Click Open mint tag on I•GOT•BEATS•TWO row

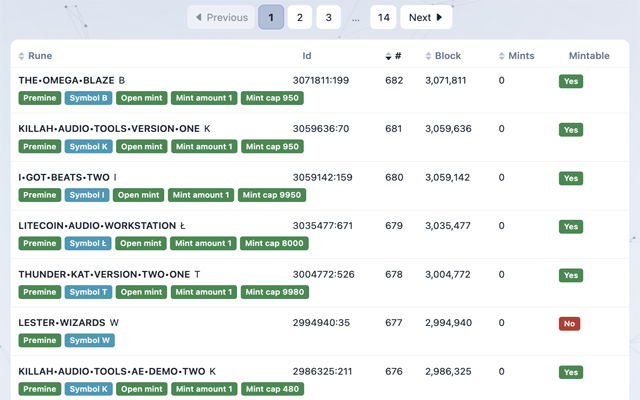138,195
